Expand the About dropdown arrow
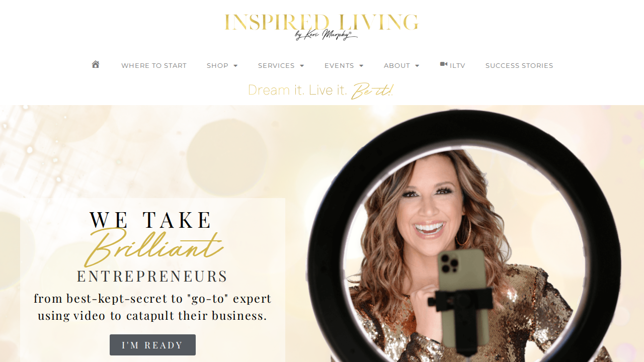Screen dimensions: 644x362 pos(417,66)
